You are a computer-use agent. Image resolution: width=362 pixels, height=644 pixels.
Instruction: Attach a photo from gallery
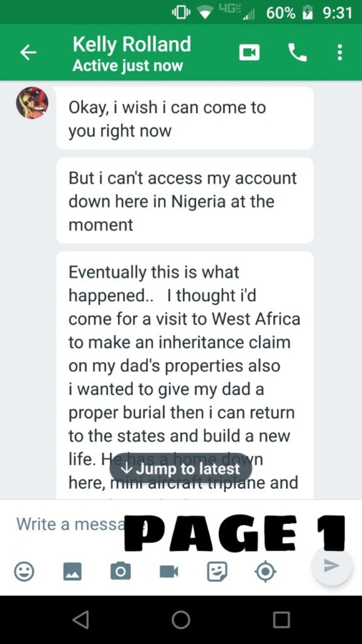click(72, 571)
